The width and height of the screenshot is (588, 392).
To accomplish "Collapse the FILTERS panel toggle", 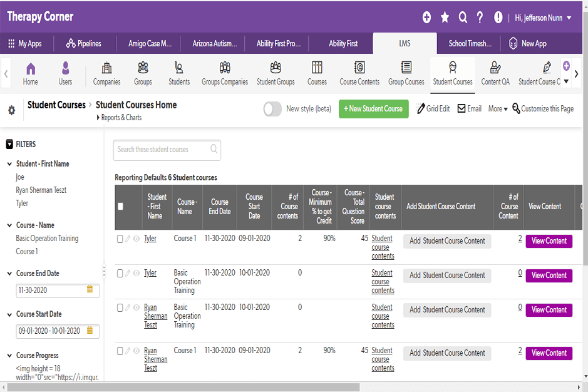I will point(10,145).
